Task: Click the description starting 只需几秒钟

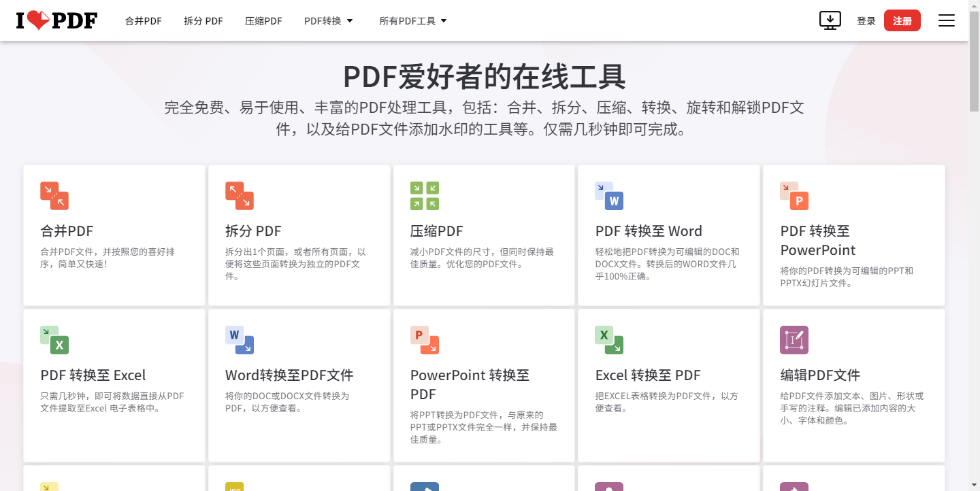Action: pyautogui.click(x=112, y=402)
